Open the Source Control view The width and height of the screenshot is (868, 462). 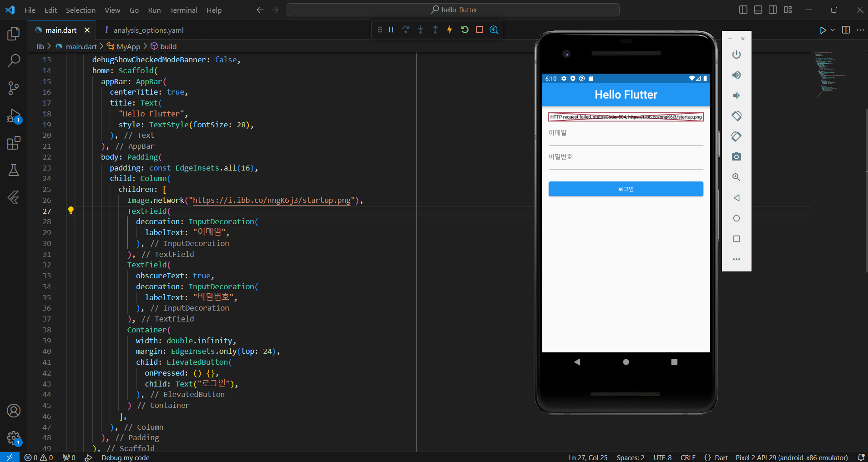pos(14,88)
